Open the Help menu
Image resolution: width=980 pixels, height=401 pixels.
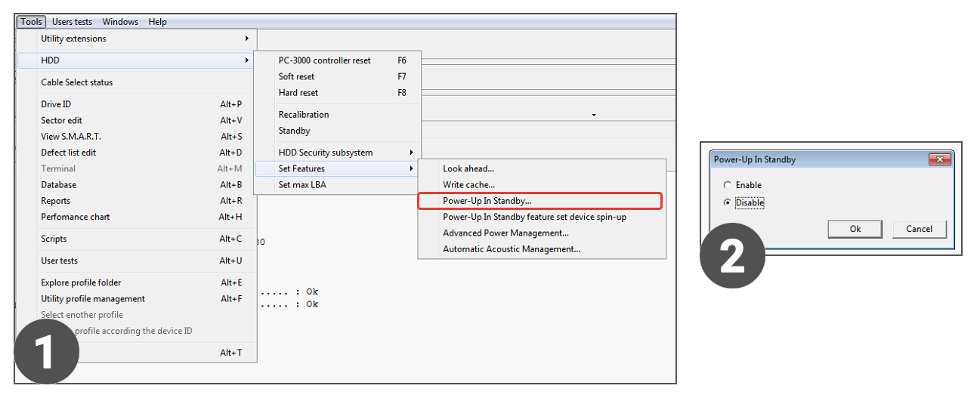(x=158, y=22)
